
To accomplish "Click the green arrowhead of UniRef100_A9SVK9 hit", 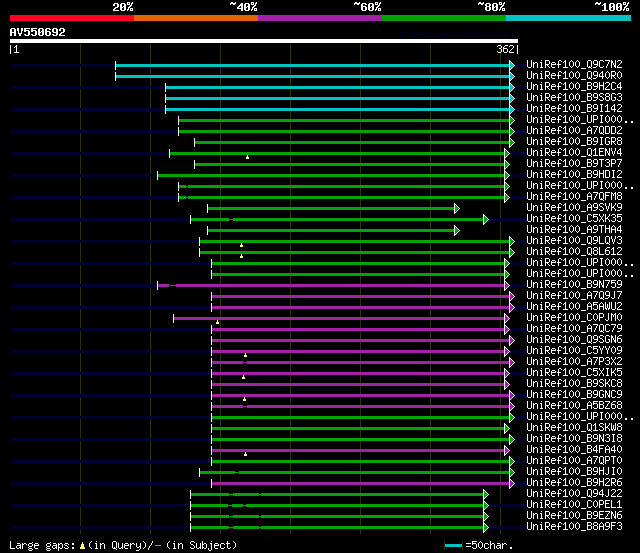I will [457, 209].
